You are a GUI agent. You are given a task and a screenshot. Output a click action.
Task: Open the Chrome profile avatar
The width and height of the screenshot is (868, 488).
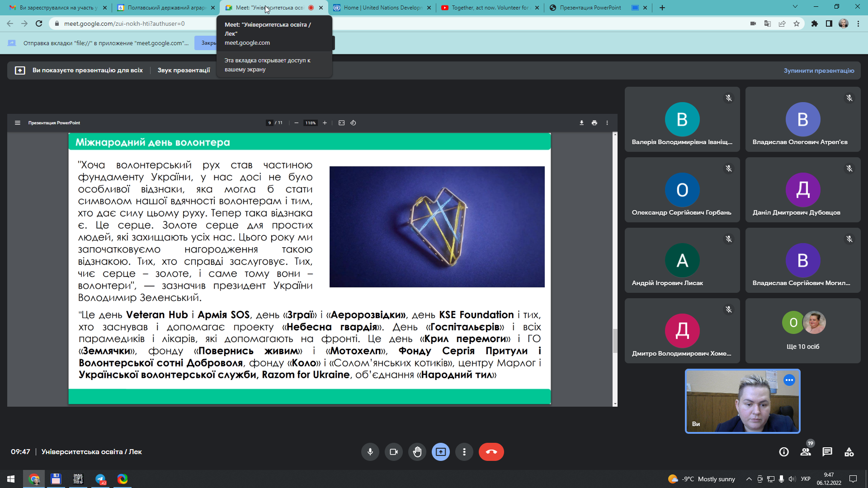click(x=844, y=23)
